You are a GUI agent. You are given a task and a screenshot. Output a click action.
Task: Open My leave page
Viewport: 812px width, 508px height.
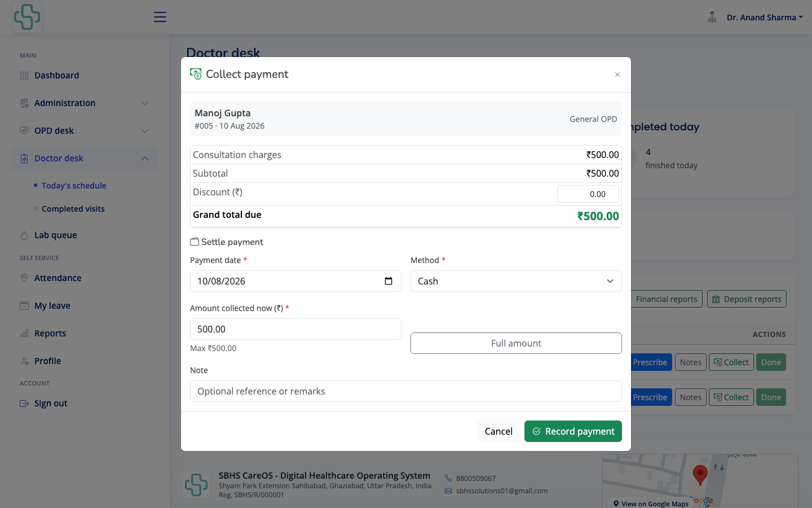pos(52,306)
